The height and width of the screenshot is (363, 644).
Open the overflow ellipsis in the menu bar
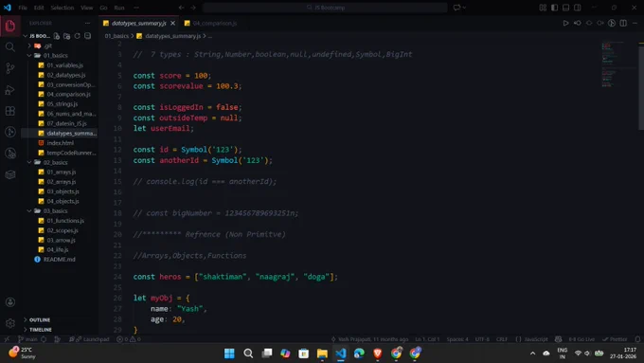point(136,8)
